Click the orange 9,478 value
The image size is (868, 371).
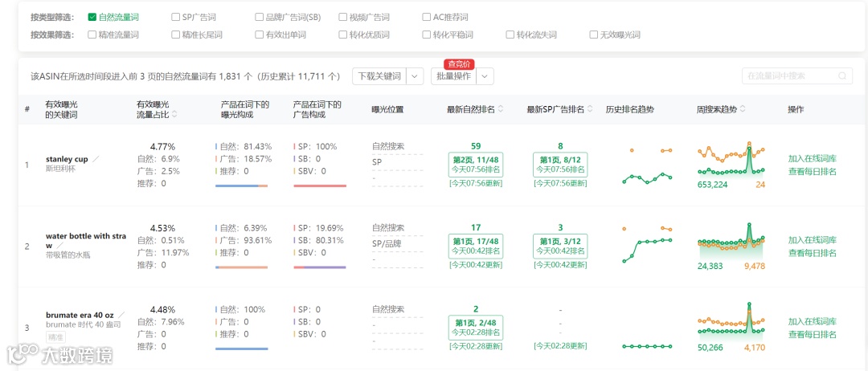pyautogui.click(x=755, y=266)
